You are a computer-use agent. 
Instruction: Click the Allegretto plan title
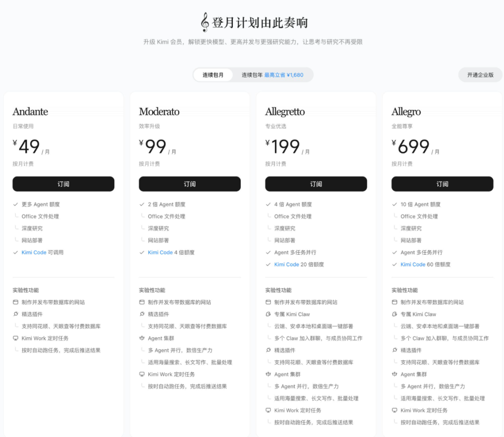click(x=285, y=112)
